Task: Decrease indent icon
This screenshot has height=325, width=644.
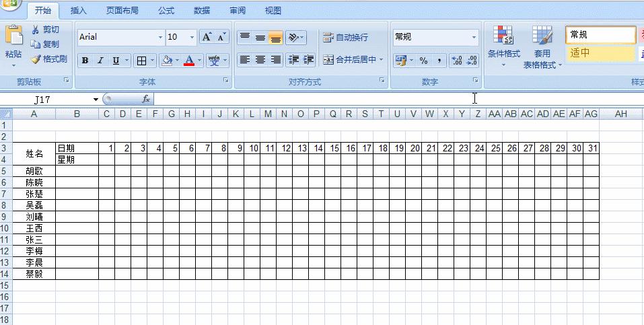Action: pos(293,60)
